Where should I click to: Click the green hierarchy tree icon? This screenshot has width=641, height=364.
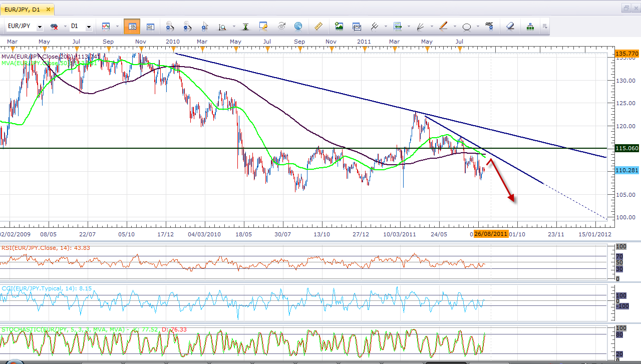[530, 26]
